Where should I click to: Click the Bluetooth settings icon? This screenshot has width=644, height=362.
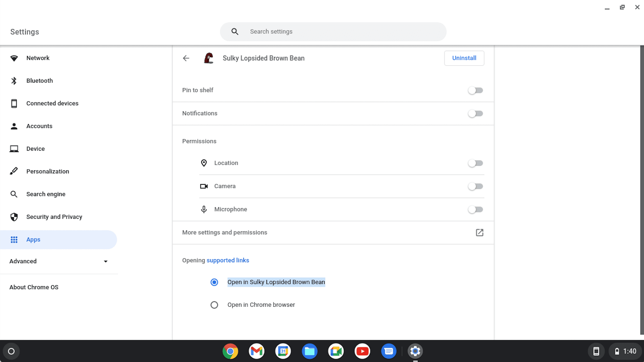coord(14,81)
